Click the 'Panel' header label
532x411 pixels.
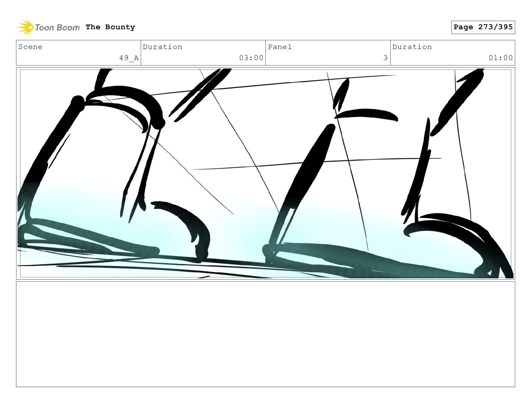[x=280, y=47]
